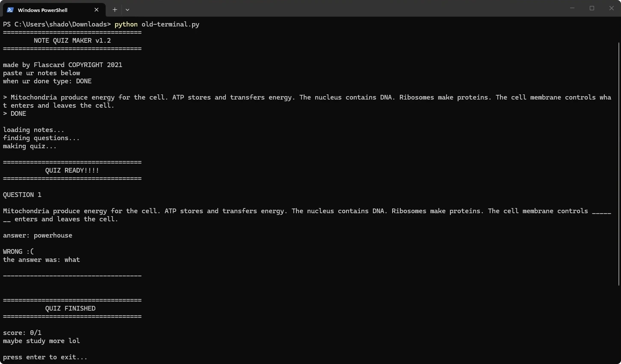Minimize the terminal window
This screenshot has height=364, width=621.
pos(572,8)
